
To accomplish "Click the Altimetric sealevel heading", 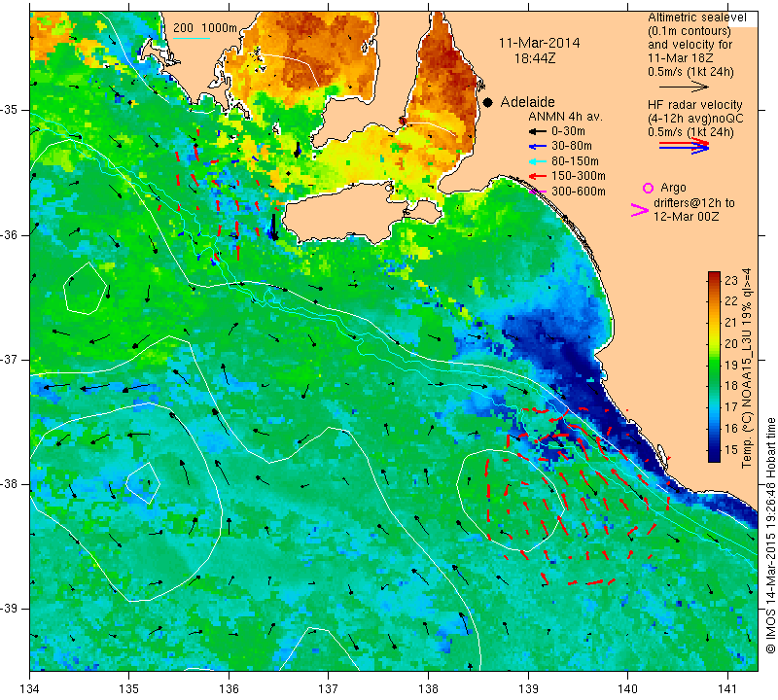I will coord(696,17).
